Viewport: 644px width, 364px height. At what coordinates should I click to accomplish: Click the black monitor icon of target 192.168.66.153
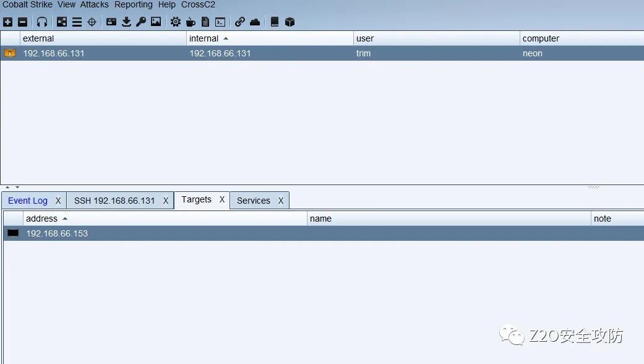pos(13,233)
